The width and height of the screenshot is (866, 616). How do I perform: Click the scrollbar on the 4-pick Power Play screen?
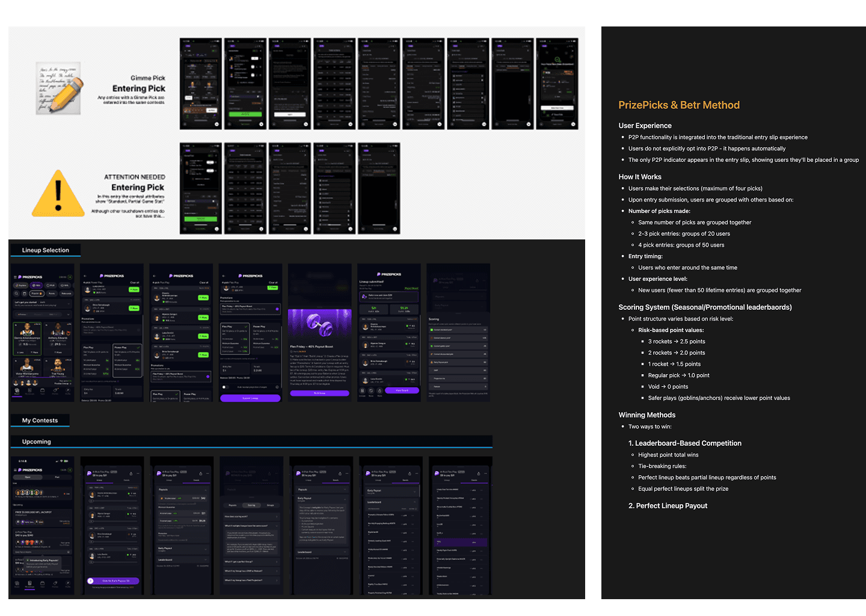[x=143, y=345]
